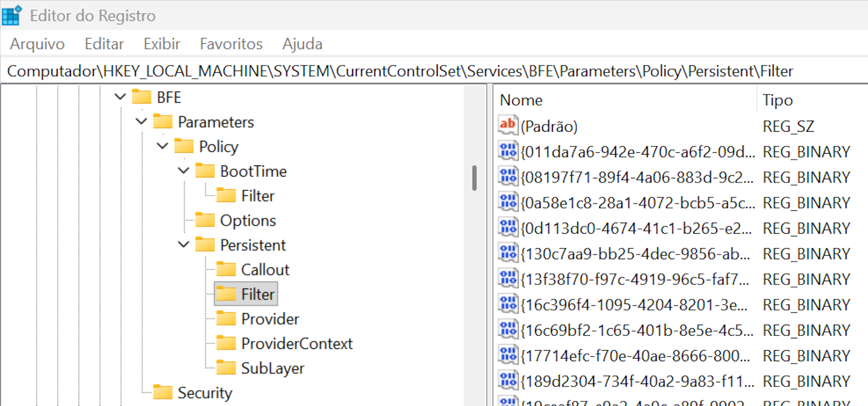The height and width of the screenshot is (406, 868).
Task: Collapse the Policy tree node
Action: [162, 146]
